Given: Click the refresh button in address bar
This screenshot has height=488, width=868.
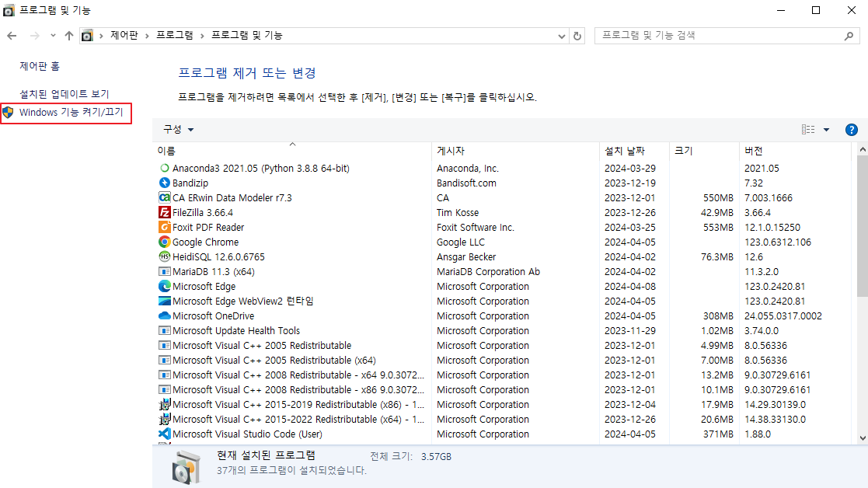Looking at the screenshot, I should tap(577, 36).
